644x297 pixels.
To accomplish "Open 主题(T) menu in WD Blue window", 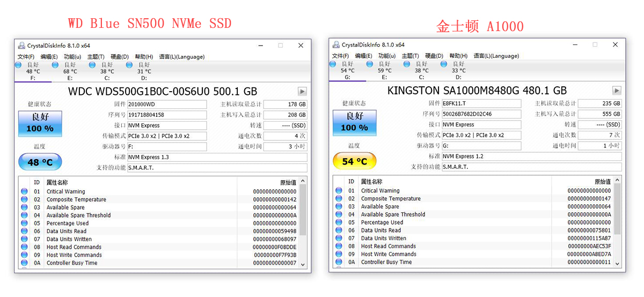I will pyautogui.click(x=96, y=57).
